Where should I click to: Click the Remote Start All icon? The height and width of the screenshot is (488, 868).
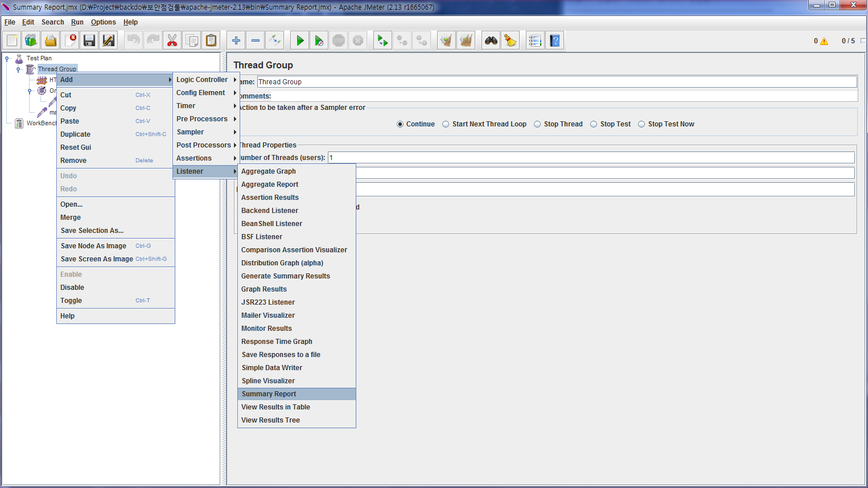click(382, 40)
